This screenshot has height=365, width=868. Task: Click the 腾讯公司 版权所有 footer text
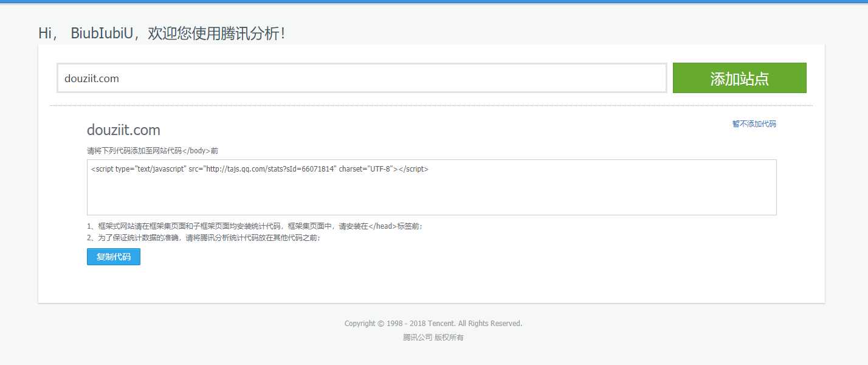[433, 338]
